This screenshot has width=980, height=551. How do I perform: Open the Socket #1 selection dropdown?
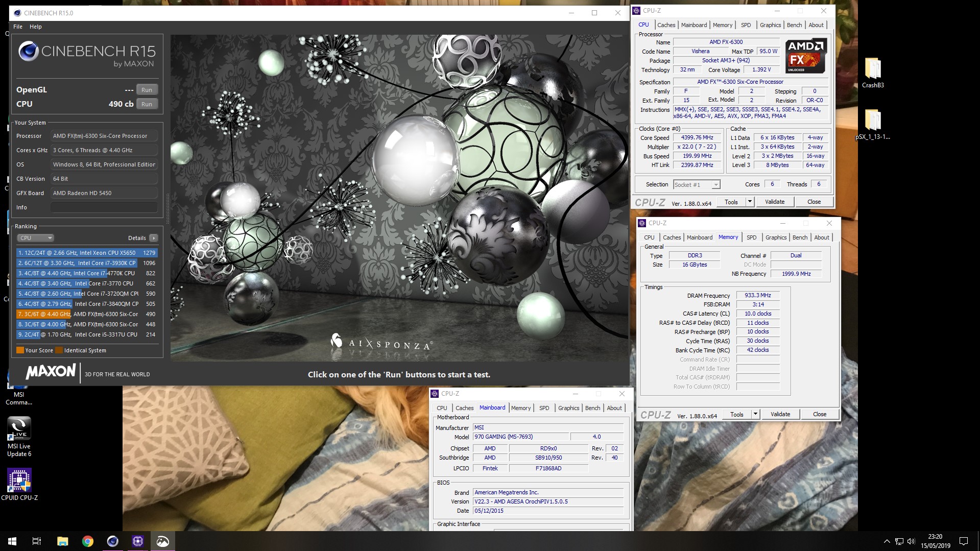(x=697, y=185)
